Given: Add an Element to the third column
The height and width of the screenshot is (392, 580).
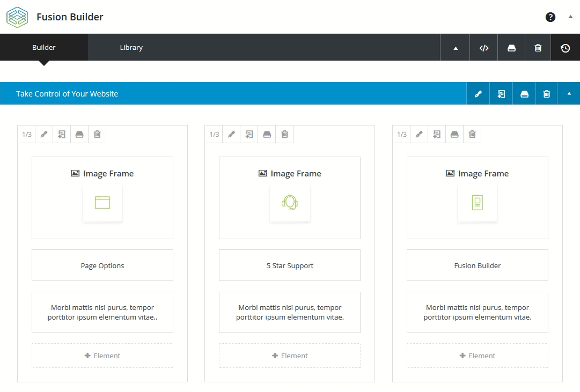Looking at the screenshot, I should (478, 356).
